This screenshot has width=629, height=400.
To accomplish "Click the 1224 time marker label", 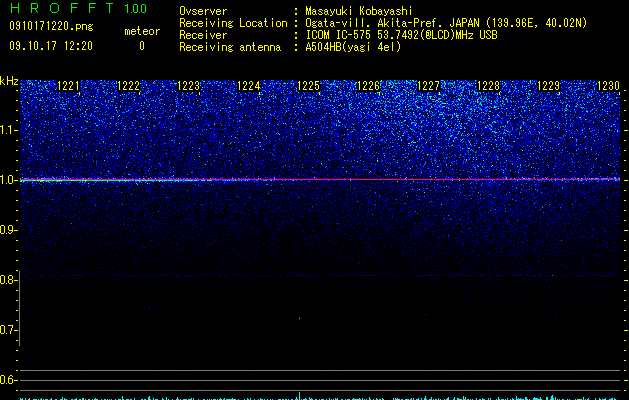I will [249, 86].
